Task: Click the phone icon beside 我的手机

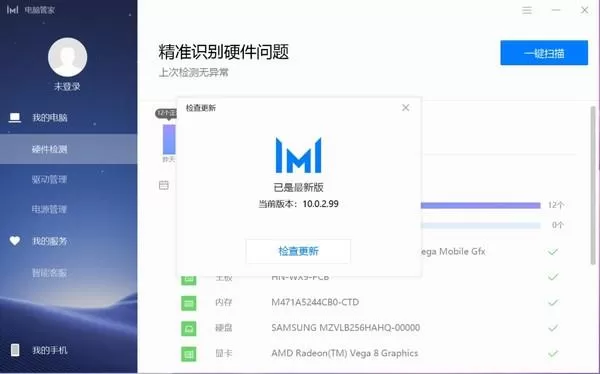Action: pos(15,350)
